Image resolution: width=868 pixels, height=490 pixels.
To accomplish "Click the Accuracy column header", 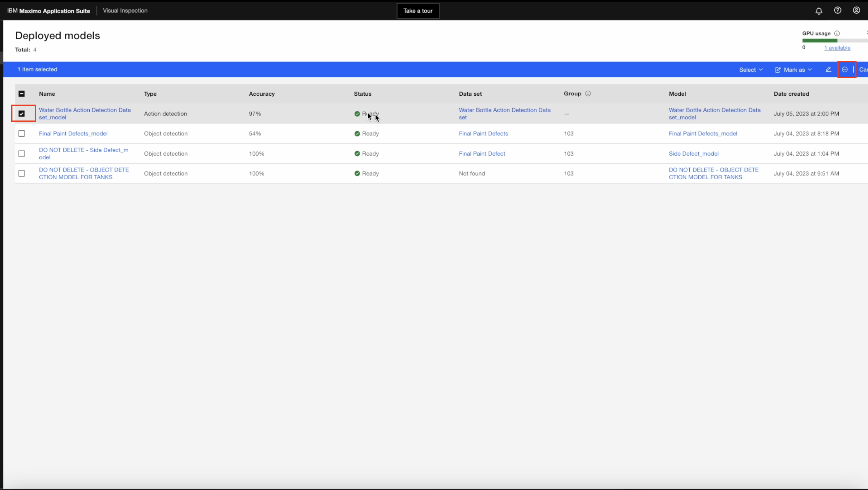I will 261,94.
